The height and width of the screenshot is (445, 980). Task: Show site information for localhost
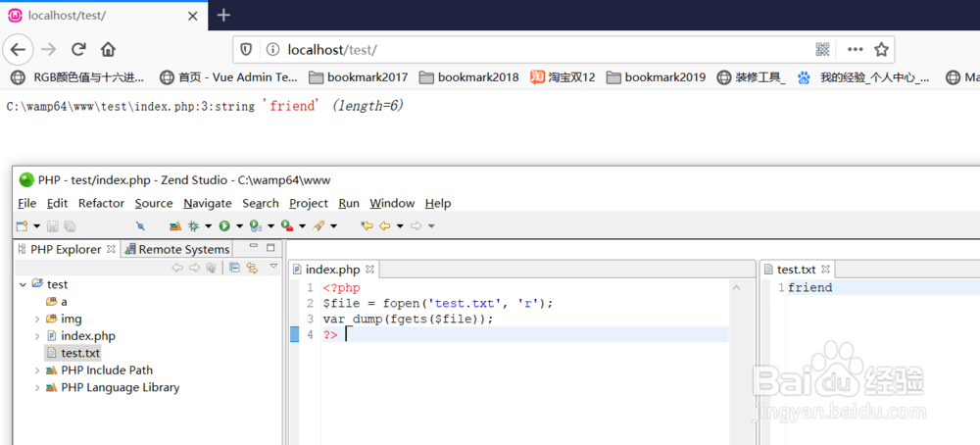(x=271, y=49)
